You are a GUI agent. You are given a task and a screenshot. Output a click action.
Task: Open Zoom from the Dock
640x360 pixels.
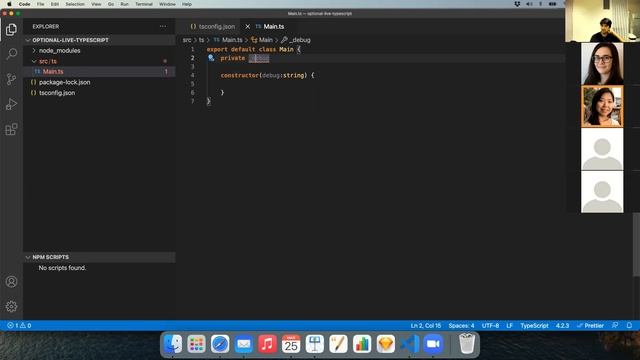tap(433, 344)
